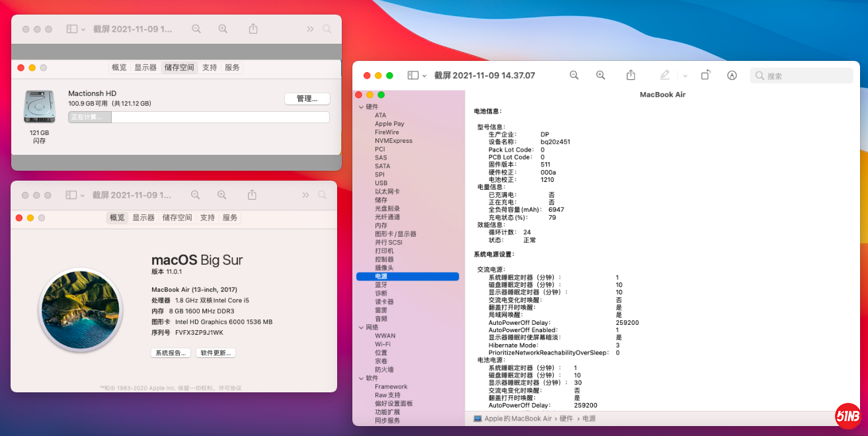Click the 管理... button
The image size is (868, 436).
pyautogui.click(x=307, y=99)
